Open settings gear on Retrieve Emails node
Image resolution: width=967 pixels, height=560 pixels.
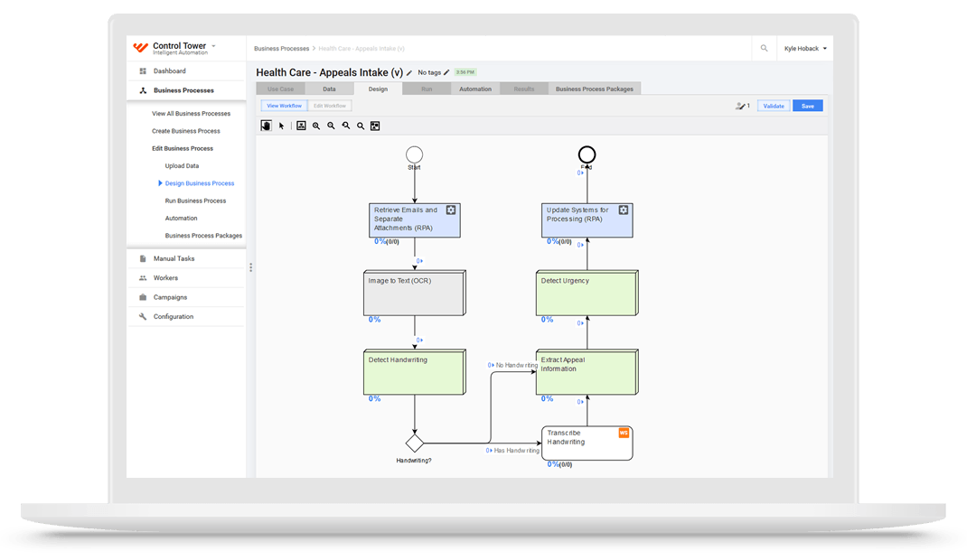[451, 210]
